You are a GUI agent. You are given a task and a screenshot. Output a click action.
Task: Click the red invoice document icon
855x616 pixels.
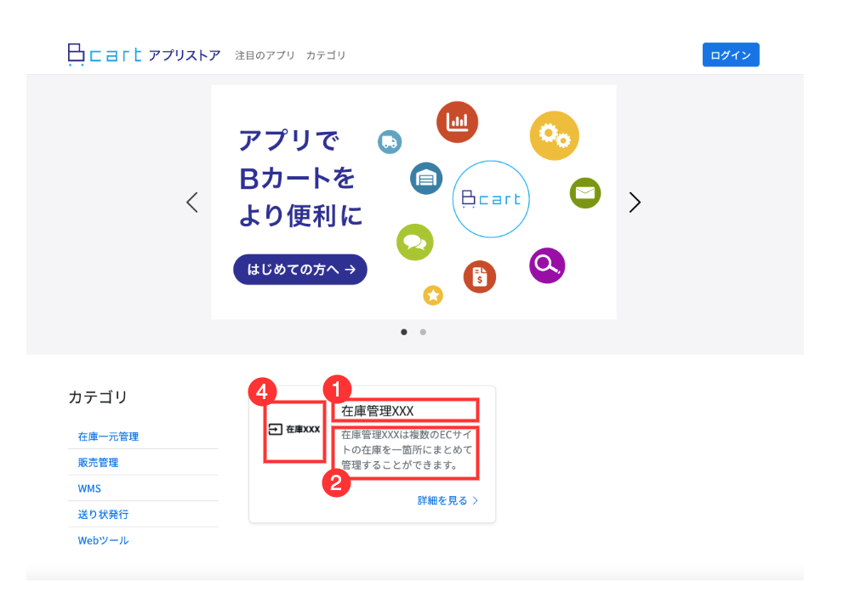[x=480, y=277]
